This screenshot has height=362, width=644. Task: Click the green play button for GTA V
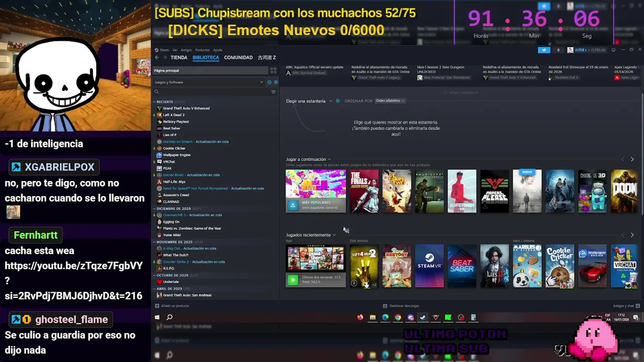293,280
